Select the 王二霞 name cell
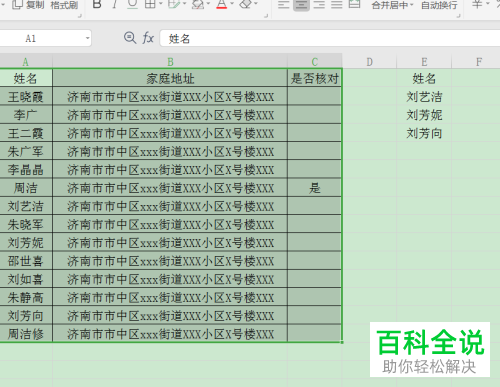500x387 pixels. 26,133
